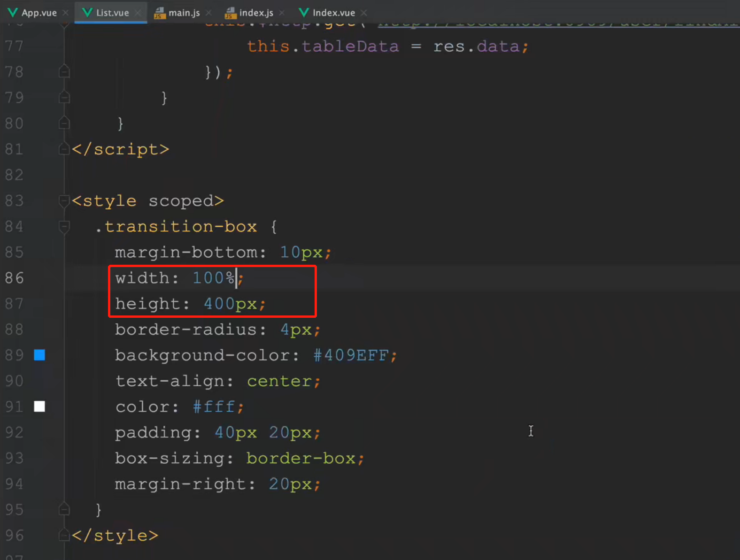The width and height of the screenshot is (740, 560).
Task: Click the Vue icon on List.vue tab
Action: point(87,13)
